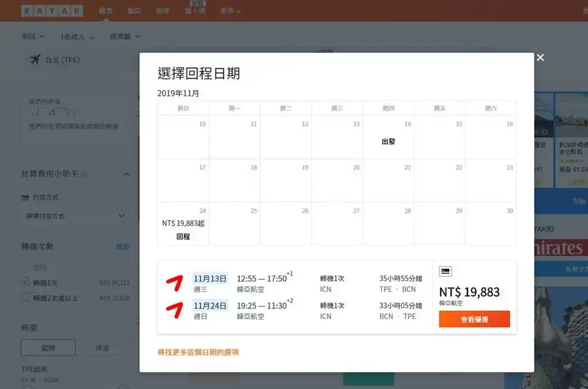This screenshot has height=389, width=588.
Task: Select November 30 in the calendar
Action: click(x=491, y=224)
